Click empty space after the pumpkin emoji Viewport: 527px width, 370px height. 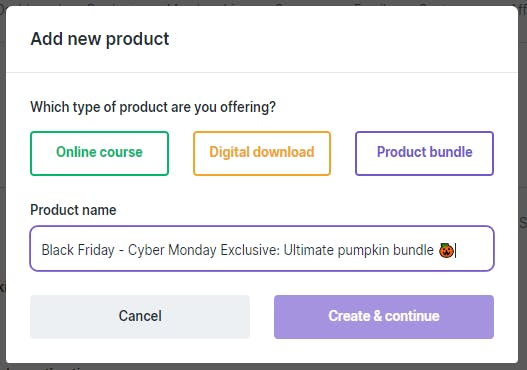tap(474, 250)
